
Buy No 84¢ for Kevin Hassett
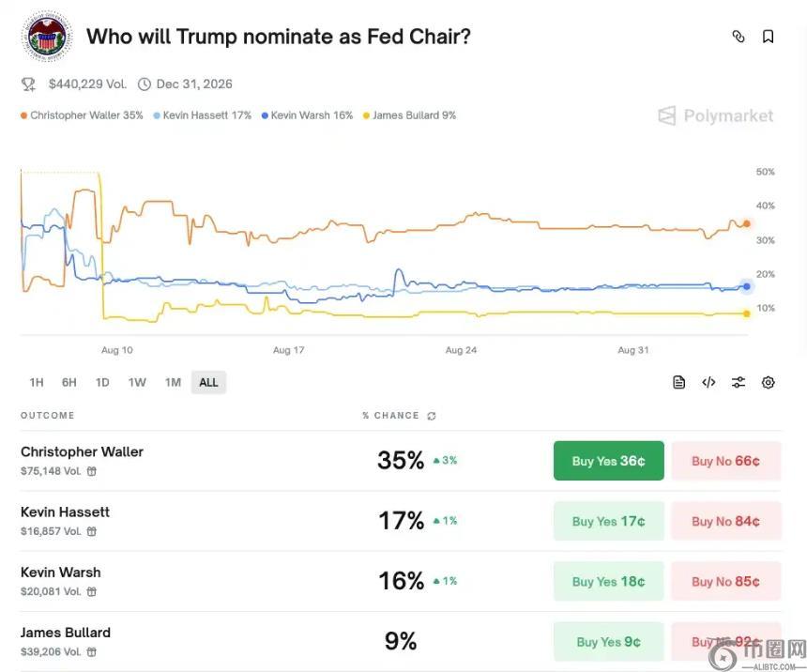(x=725, y=521)
